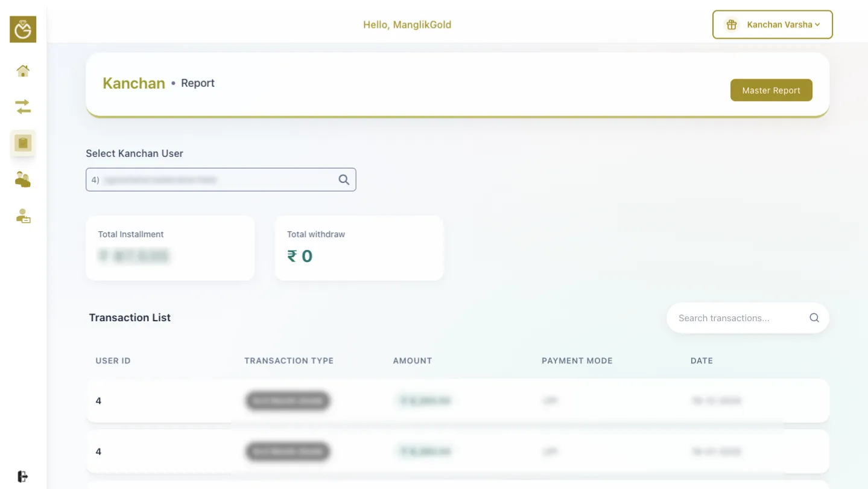Click the Kanchan heading link
Viewport: 868px width, 489px height.
134,83
